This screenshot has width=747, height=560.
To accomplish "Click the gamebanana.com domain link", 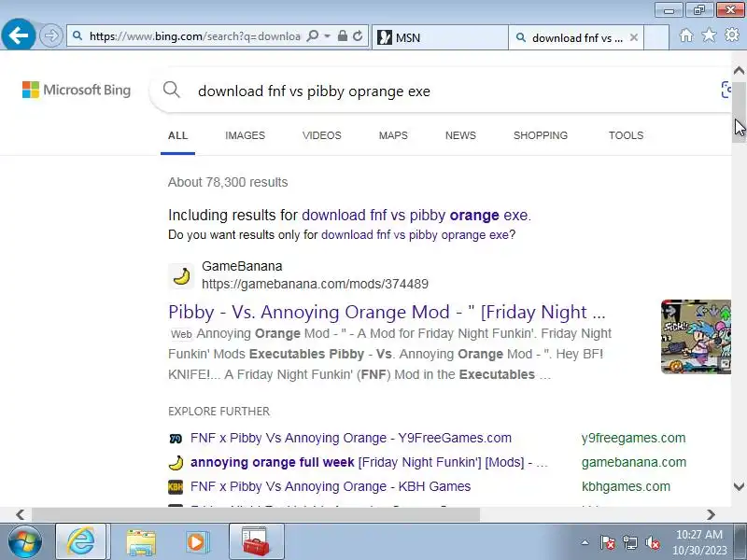I will coord(634,462).
